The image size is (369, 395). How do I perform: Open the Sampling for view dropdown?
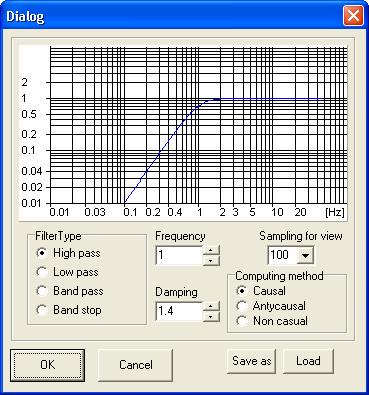pyautogui.click(x=305, y=255)
